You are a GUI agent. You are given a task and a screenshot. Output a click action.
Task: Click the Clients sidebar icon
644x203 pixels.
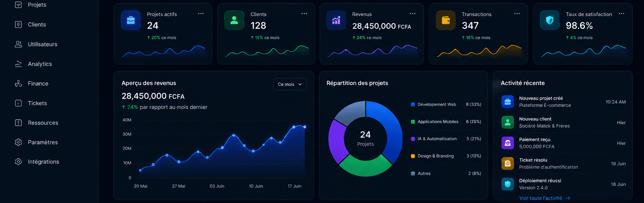click(x=18, y=24)
